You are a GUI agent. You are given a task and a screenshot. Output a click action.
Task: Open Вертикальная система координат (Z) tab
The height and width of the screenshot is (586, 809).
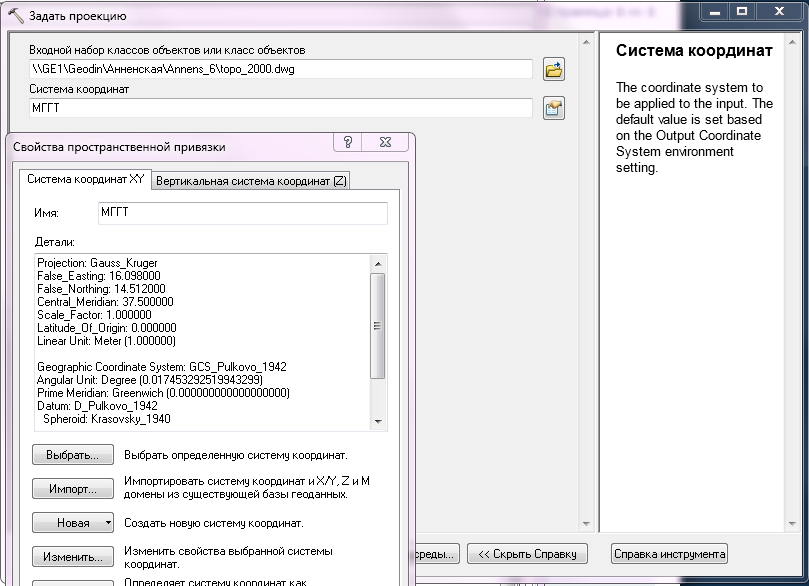click(x=251, y=181)
